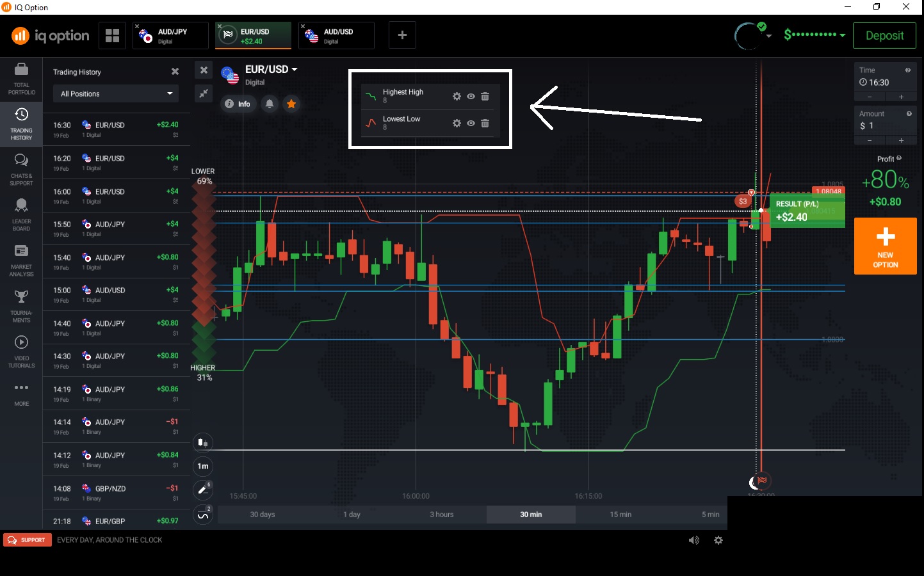Viewport: 924px width, 576px height.
Task: Open Trading History in the sidebar
Action: pos(21,124)
